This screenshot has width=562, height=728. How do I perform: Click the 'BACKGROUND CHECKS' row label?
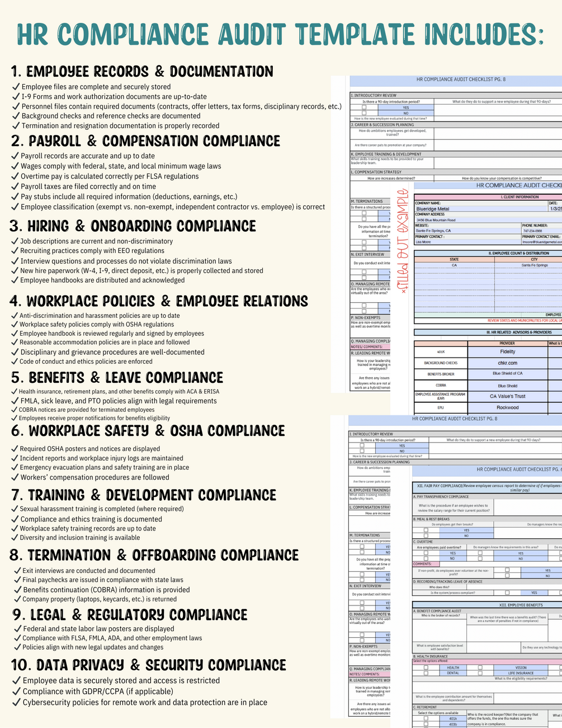point(441,363)
